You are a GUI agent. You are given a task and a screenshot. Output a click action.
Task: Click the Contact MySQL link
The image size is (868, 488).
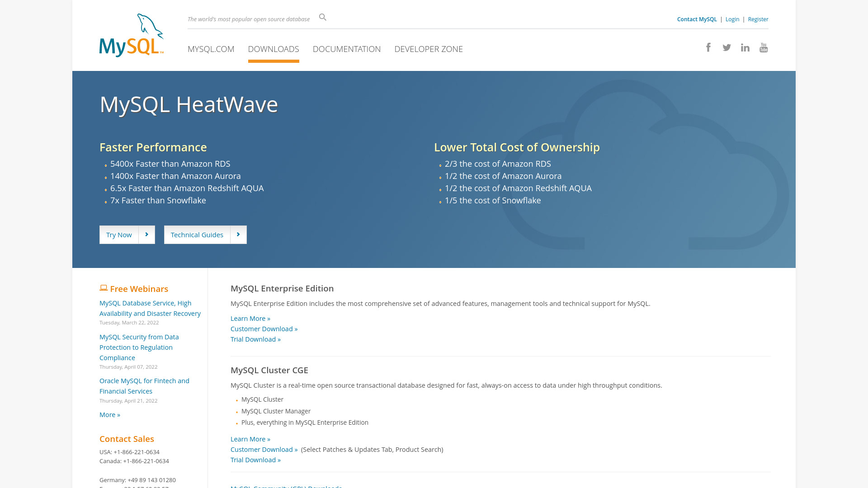tap(697, 19)
